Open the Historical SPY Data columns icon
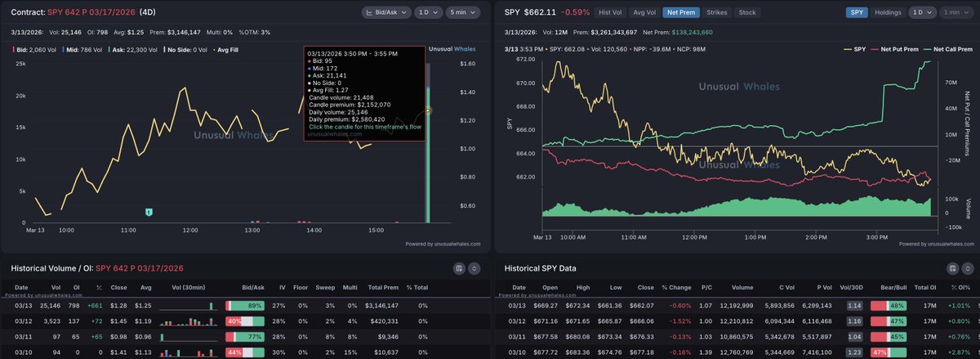 click(954, 268)
